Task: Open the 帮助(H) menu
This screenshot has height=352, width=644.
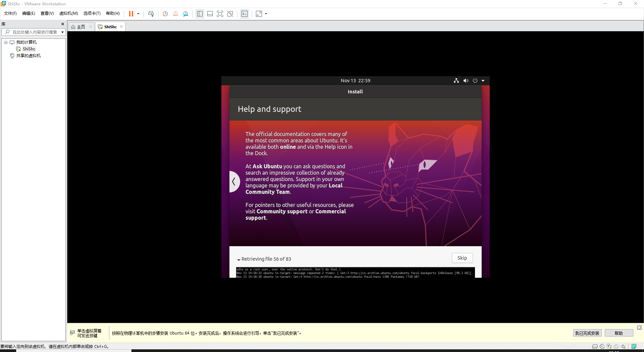Action: pos(113,13)
